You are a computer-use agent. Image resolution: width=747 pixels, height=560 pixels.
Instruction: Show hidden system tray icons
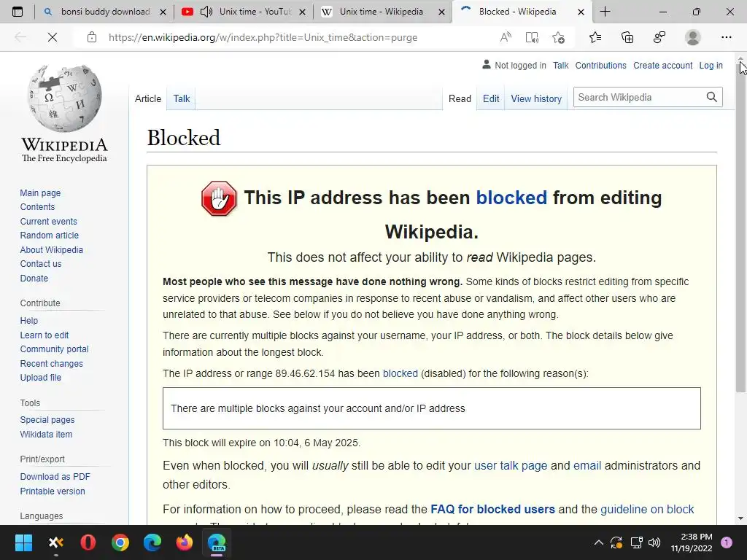pyautogui.click(x=599, y=542)
